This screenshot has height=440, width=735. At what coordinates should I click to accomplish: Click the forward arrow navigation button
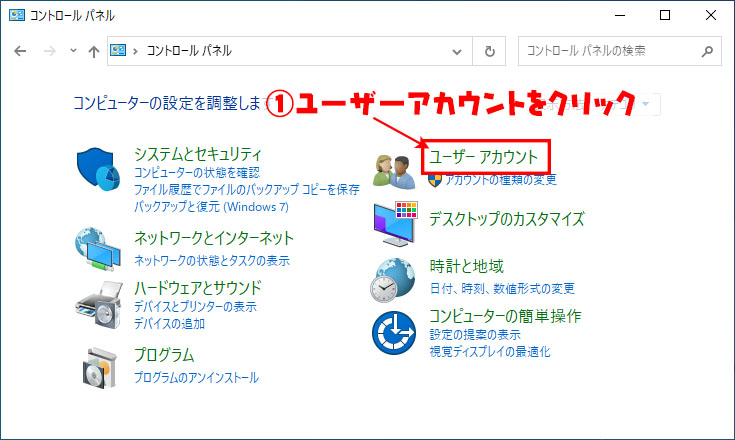coord(49,51)
